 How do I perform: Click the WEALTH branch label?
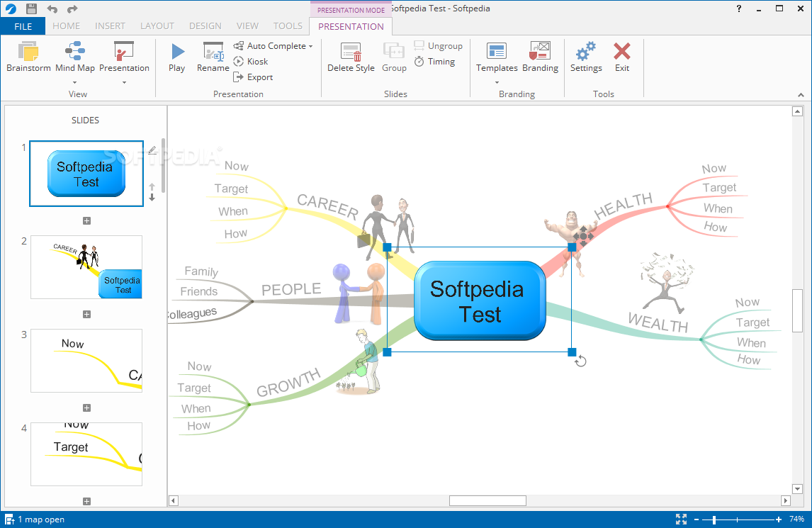point(658,322)
